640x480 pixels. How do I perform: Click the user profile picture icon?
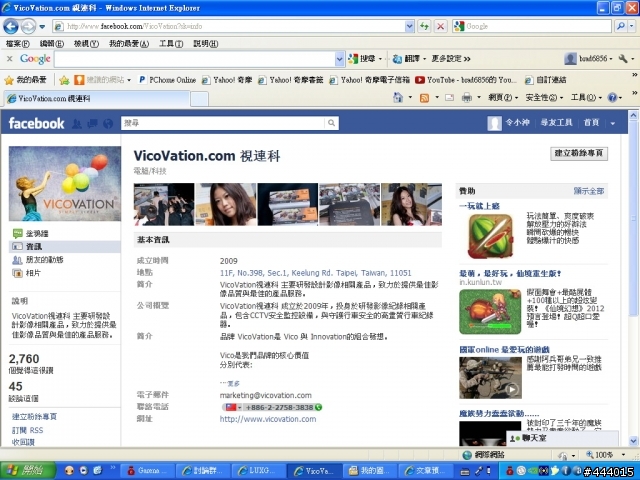494,123
